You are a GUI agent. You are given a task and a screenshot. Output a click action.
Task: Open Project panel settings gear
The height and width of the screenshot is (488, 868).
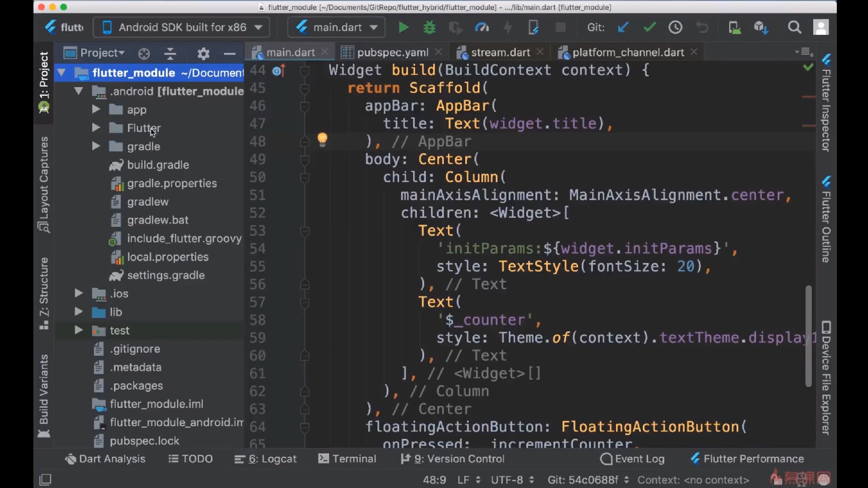203,54
